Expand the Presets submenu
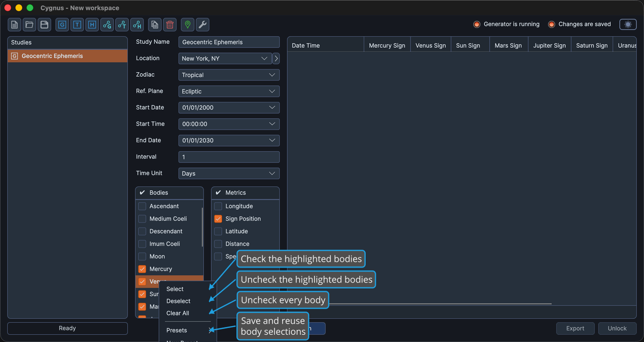644x342 pixels. 188,330
